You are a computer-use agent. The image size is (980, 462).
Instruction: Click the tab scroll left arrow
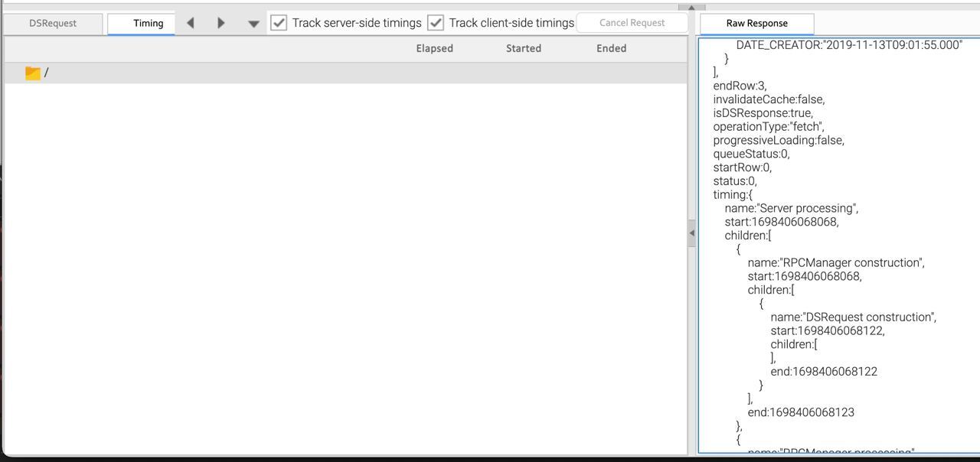191,23
